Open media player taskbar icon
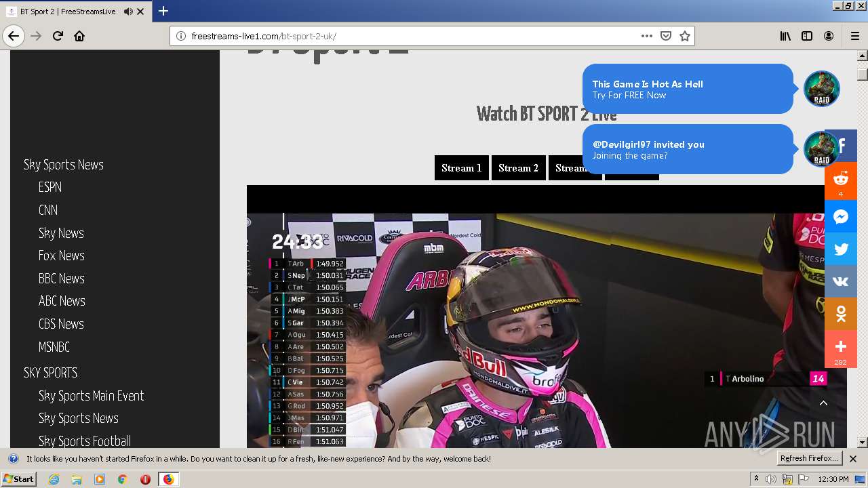 click(100, 479)
